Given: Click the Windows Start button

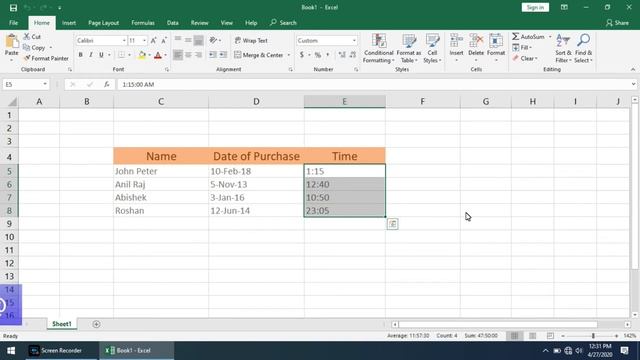Looking at the screenshot, I should (x=11, y=351).
